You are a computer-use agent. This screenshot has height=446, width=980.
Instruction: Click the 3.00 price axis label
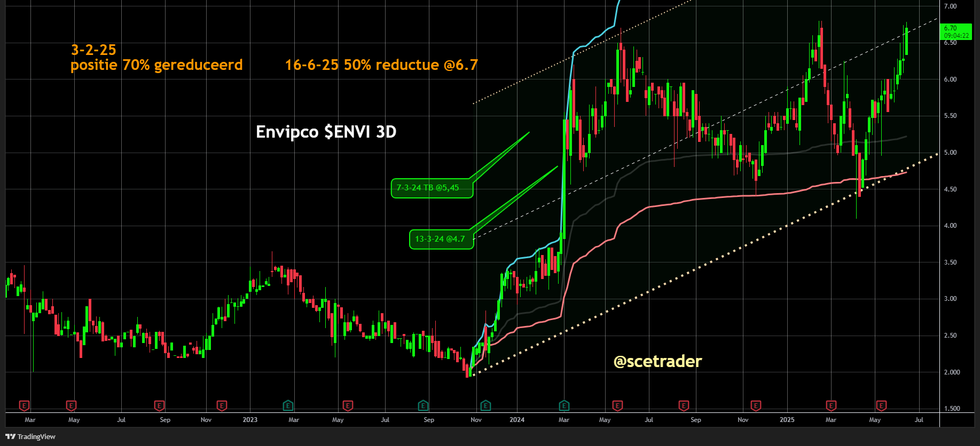(950, 299)
